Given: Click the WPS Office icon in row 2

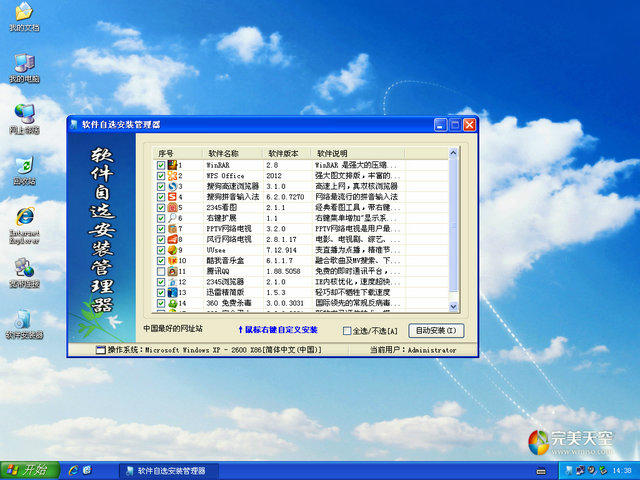Looking at the screenshot, I should [172, 176].
